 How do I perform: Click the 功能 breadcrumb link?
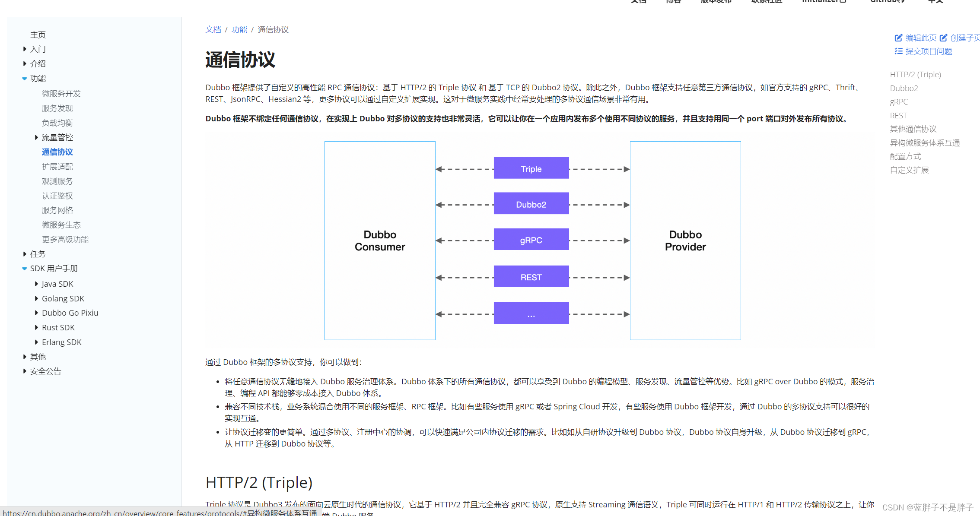[239, 29]
